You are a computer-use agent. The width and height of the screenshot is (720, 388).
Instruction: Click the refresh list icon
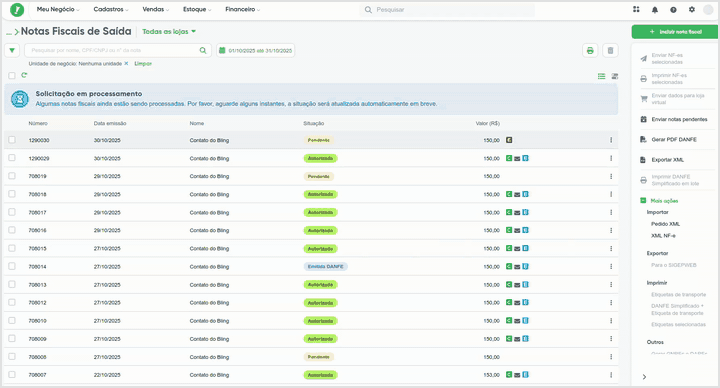[24, 75]
